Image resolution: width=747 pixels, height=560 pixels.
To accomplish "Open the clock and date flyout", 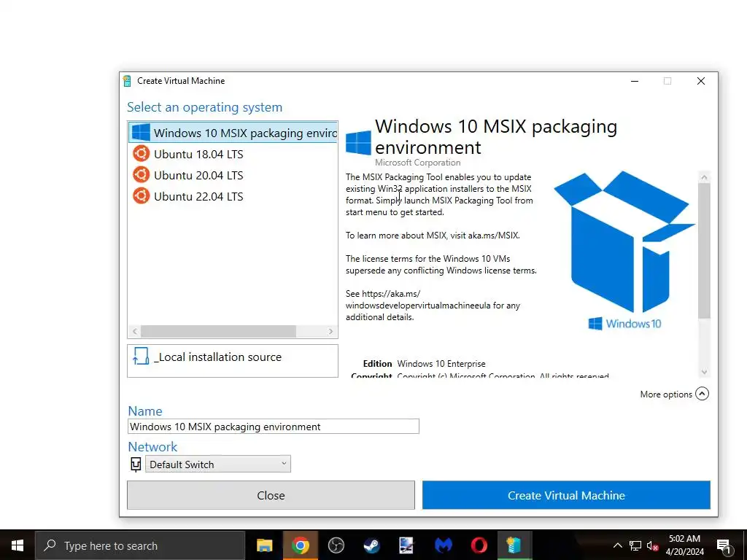I will click(x=684, y=545).
